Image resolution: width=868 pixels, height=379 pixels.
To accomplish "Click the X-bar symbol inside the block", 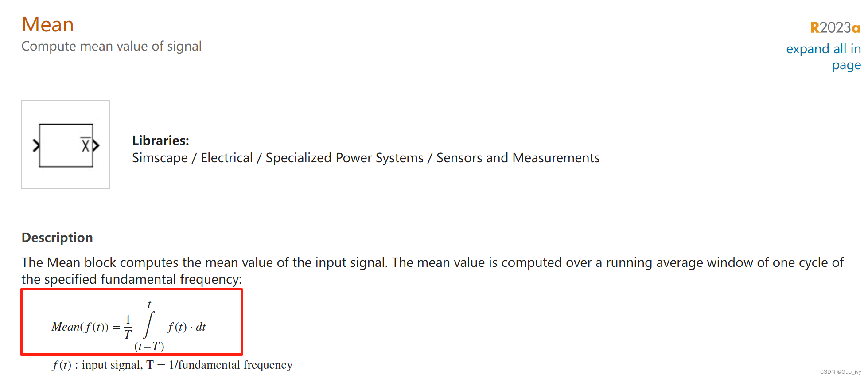I will tap(86, 145).
